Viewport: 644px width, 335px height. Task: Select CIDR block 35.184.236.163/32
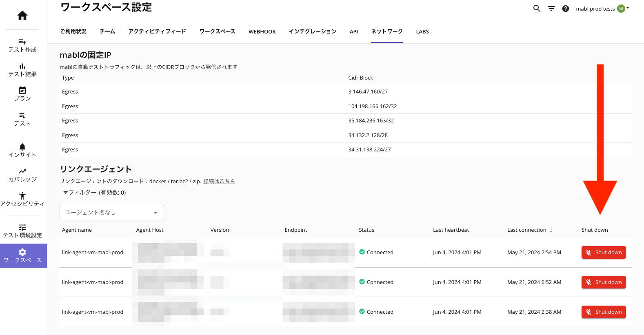click(x=371, y=121)
